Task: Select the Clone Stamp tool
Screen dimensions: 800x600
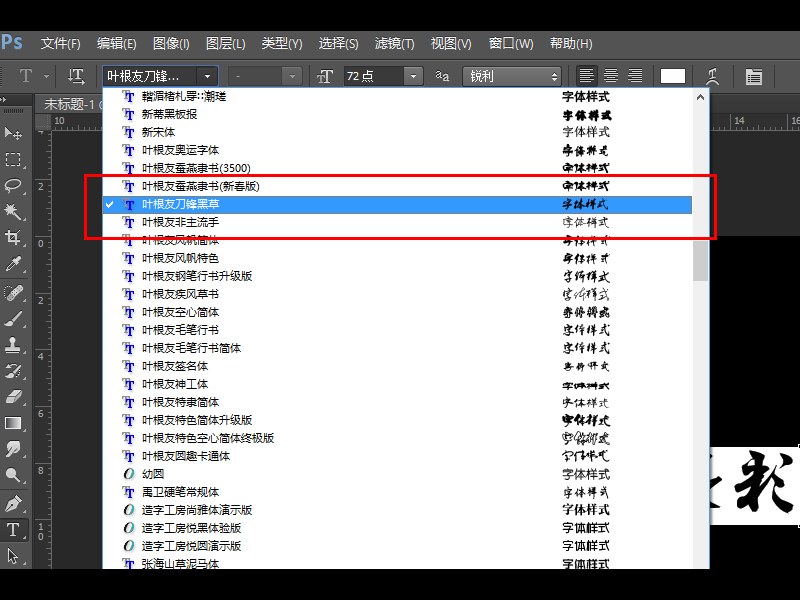Action: tap(13, 345)
